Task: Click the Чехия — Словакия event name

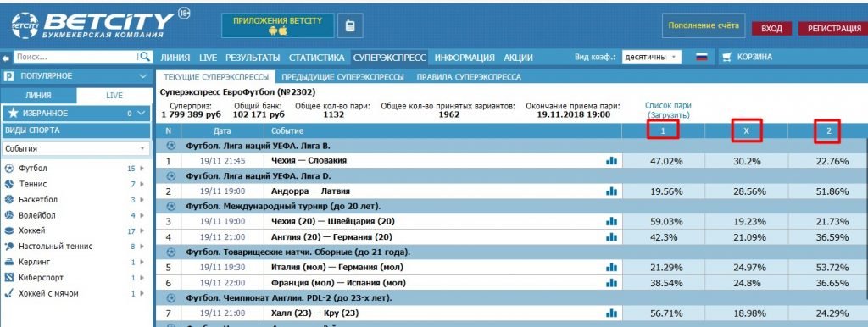Action: coord(309,160)
